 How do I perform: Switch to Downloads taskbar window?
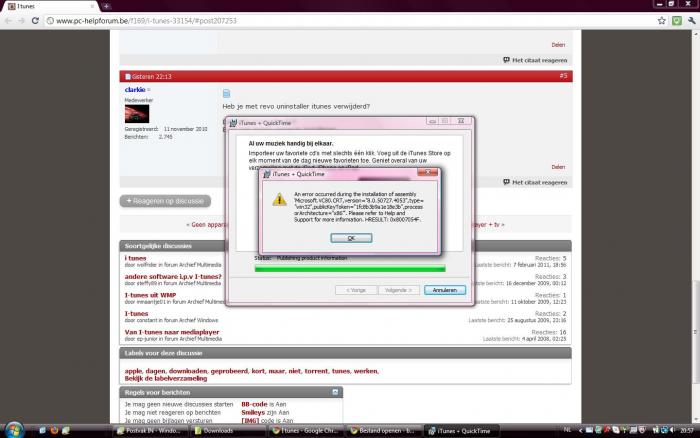click(x=228, y=431)
